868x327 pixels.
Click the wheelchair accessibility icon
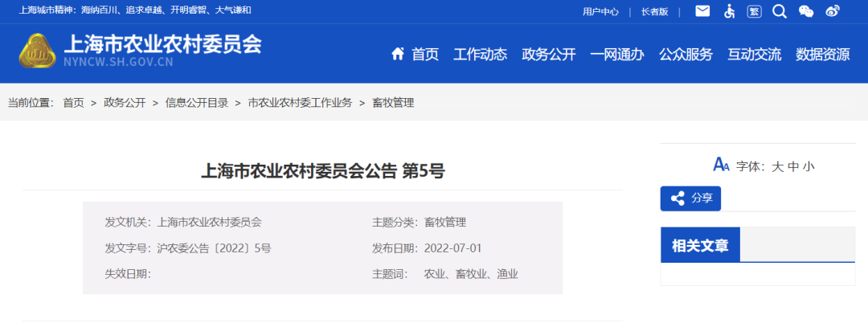730,11
